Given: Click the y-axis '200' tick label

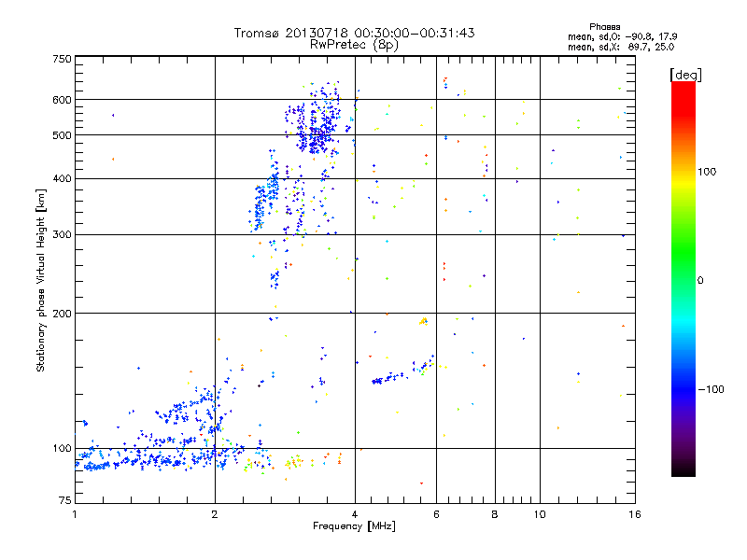Looking at the screenshot, I should click(x=62, y=314).
